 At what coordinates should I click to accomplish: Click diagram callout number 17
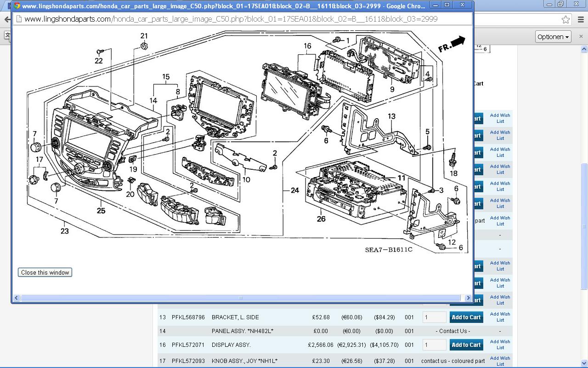tap(40, 160)
